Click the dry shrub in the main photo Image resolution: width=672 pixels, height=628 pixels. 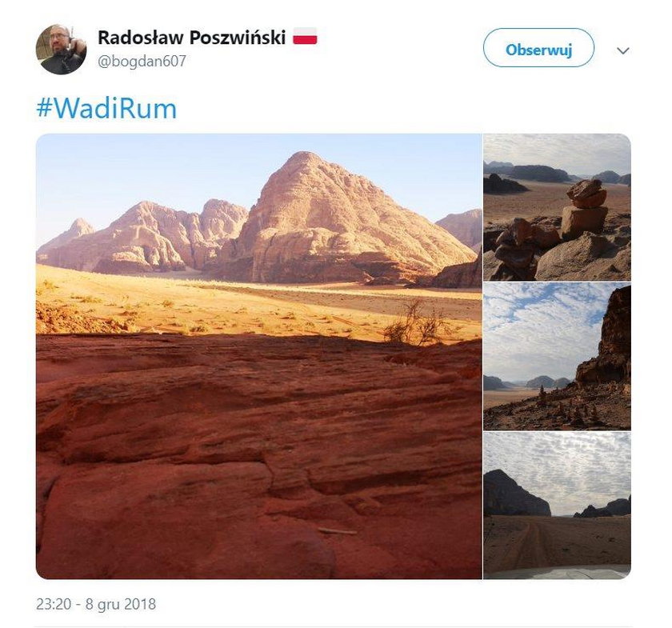412,322
